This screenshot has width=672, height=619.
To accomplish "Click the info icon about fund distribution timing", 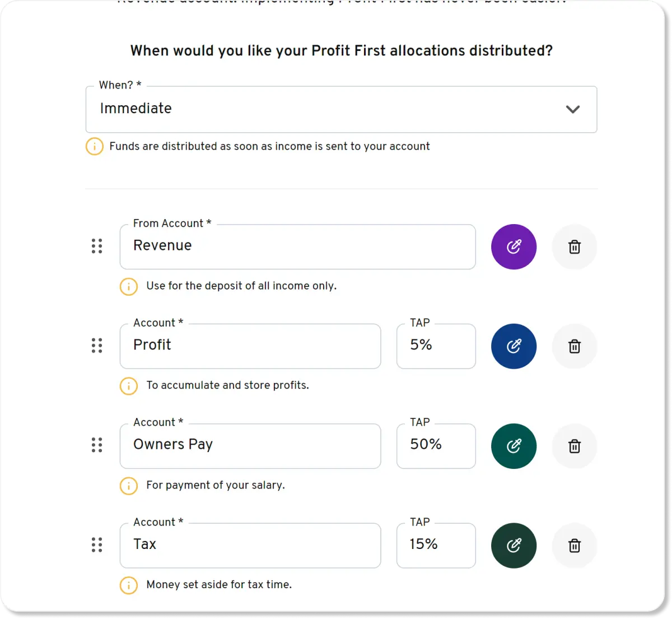I will point(95,146).
